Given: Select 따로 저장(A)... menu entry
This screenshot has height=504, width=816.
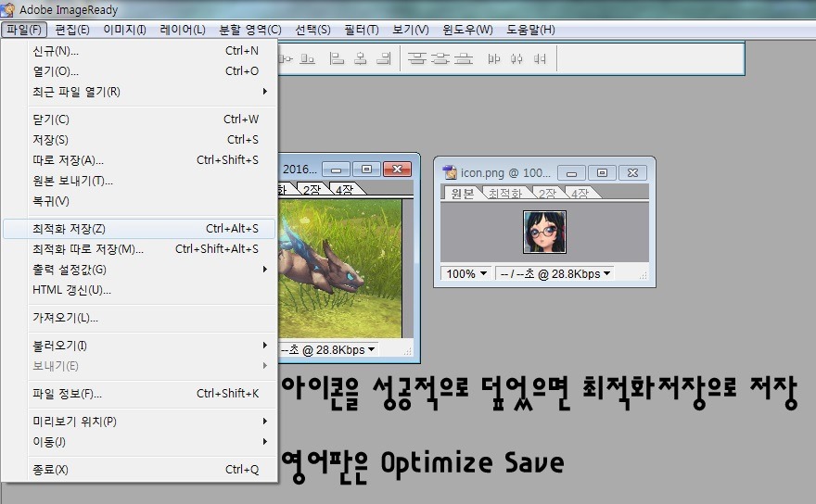Looking at the screenshot, I should point(139,160).
